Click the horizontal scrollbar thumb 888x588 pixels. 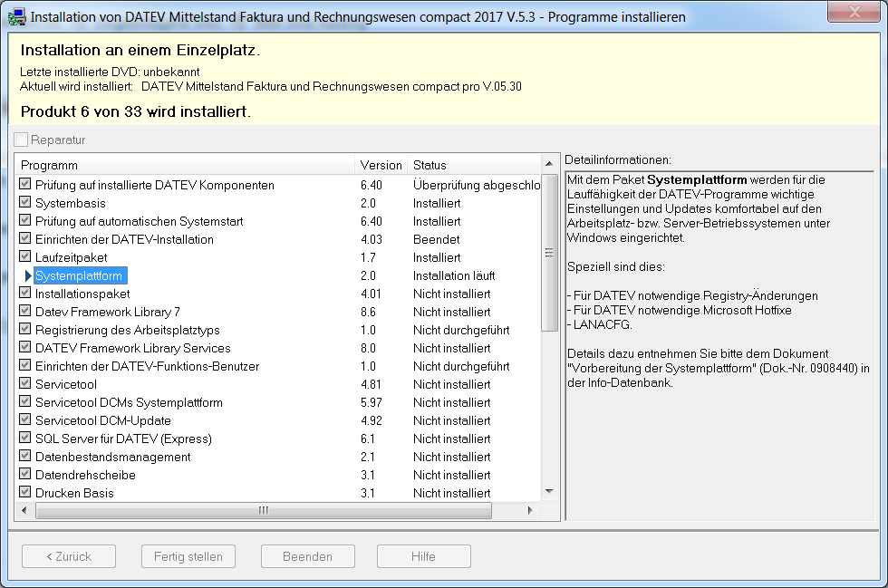coord(264,510)
